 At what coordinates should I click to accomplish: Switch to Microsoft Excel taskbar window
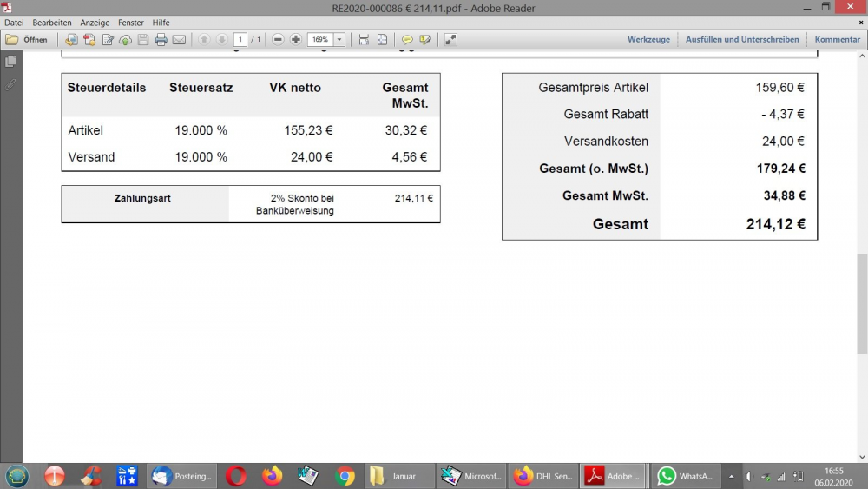coord(471,476)
